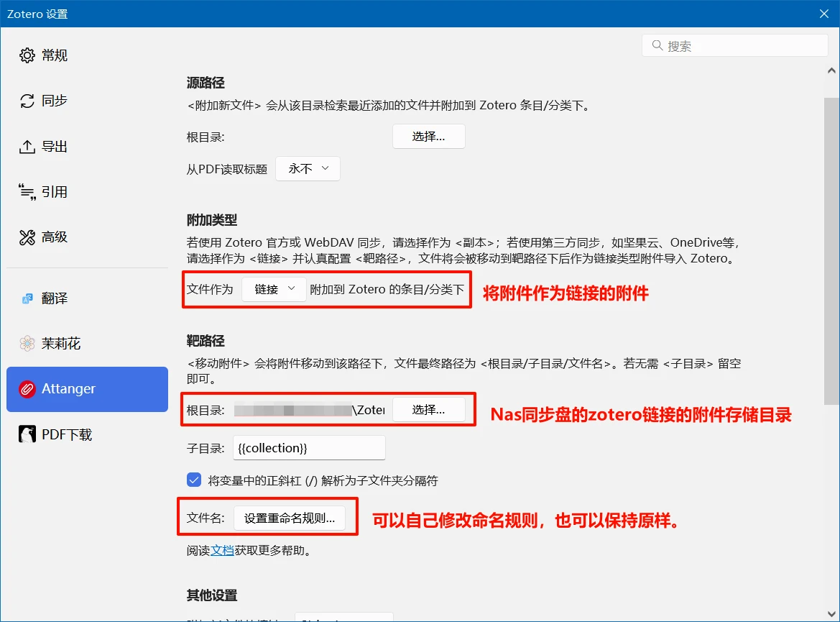
Task: Open the 茉莉花 plugin settings
Action: pos(88,343)
